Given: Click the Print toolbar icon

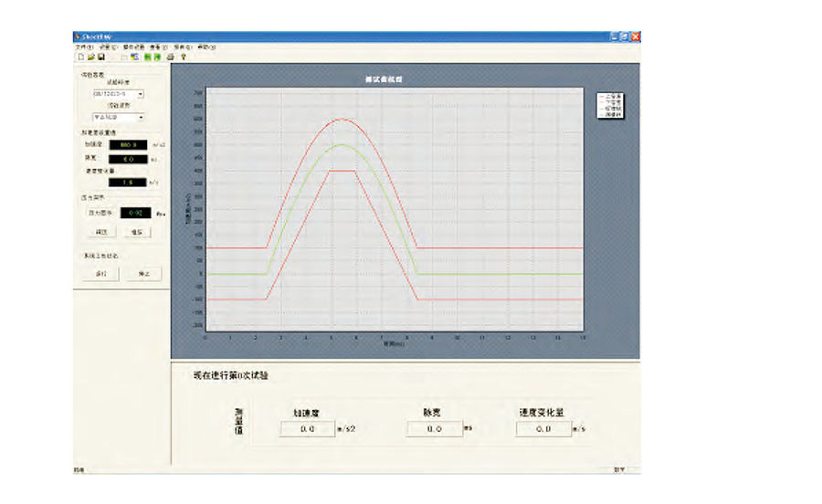Looking at the screenshot, I should click(x=171, y=57).
